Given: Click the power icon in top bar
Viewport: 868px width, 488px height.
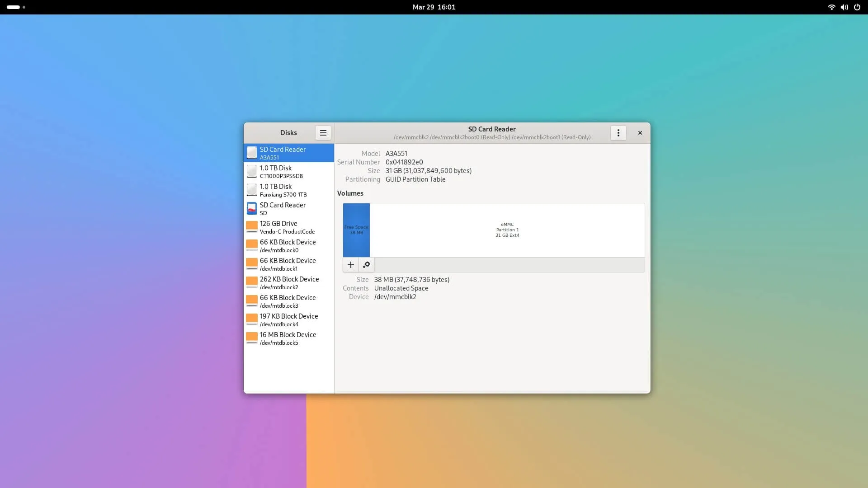Looking at the screenshot, I should click(857, 7).
